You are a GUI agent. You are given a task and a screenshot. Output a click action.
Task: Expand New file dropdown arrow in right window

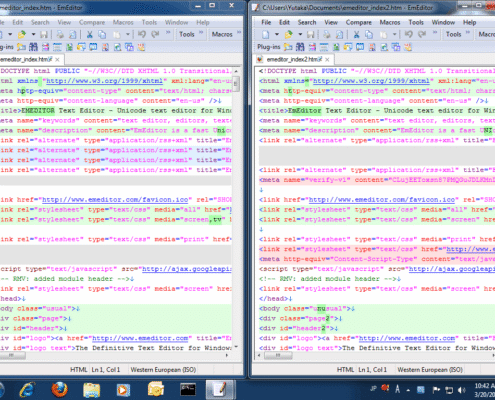pyautogui.click(x=277, y=34)
